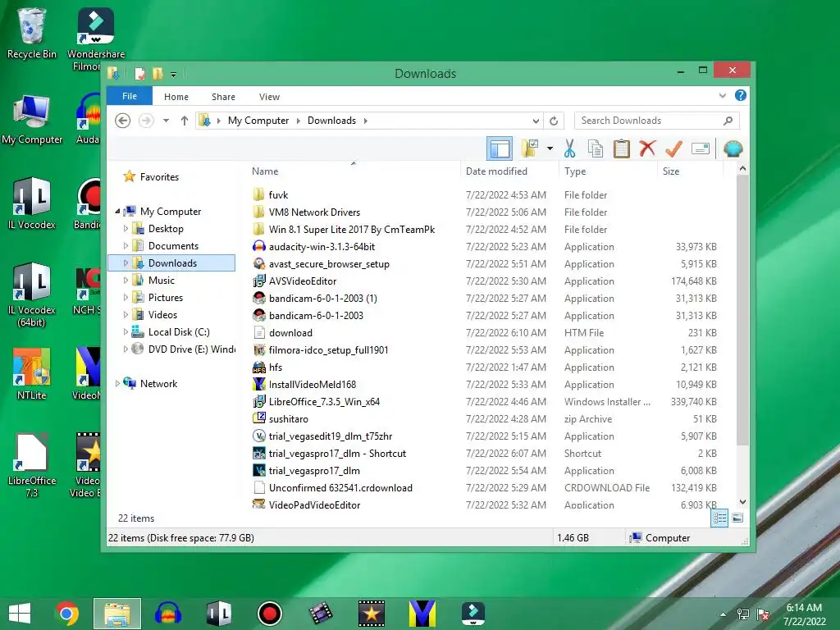Expand the ribbon with the chevron
The height and width of the screenshot is (630, 840).
point(722,96)
